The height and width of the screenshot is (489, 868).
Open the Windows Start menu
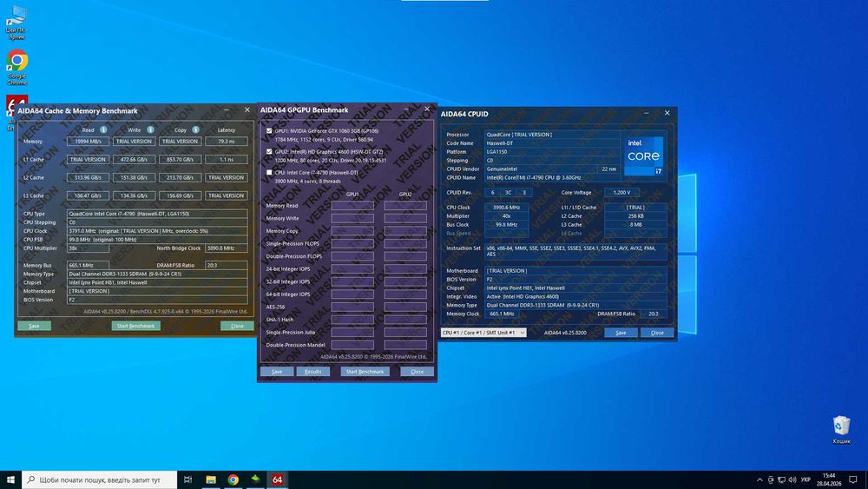tap(10, 479)
